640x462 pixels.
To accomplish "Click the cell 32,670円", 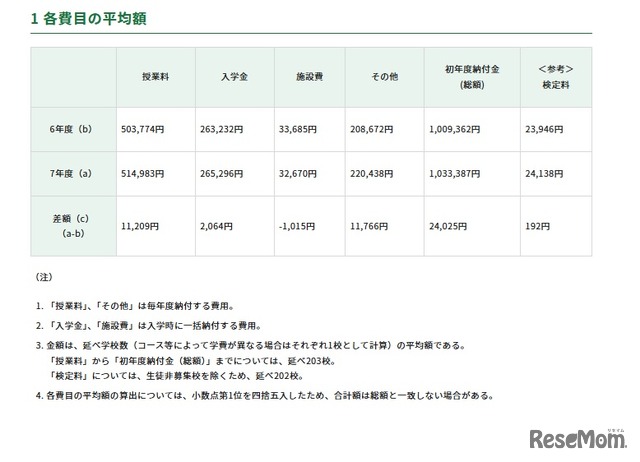I will click(x=309, y=174).
